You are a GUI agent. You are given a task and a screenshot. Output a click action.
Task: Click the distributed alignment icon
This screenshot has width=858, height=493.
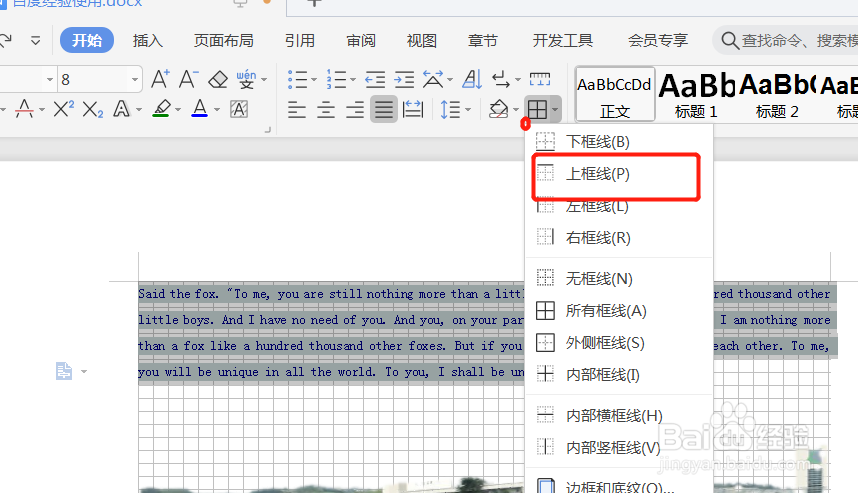[x=413, y=109]
